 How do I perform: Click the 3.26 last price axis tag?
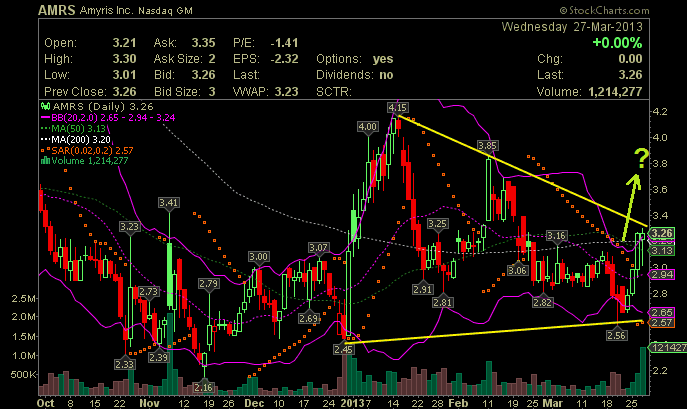661,233
